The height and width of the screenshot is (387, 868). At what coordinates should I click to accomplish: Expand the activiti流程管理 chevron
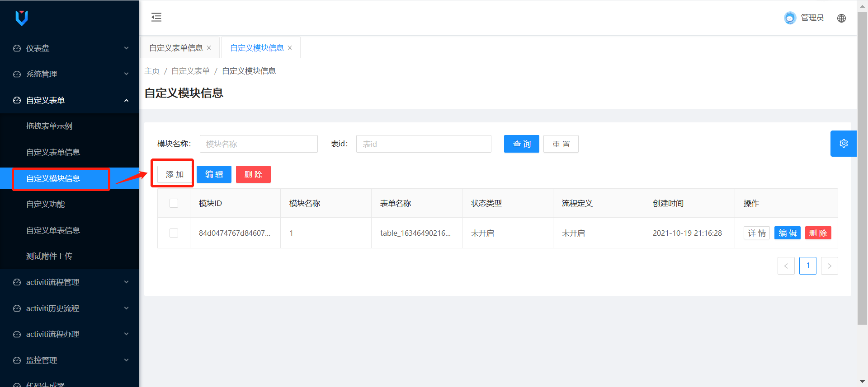[127, 282]
